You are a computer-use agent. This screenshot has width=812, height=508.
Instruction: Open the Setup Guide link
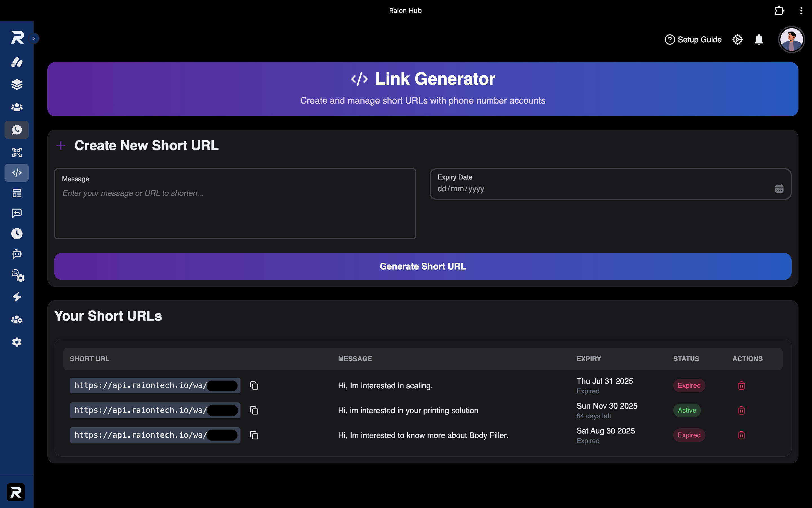693,40
